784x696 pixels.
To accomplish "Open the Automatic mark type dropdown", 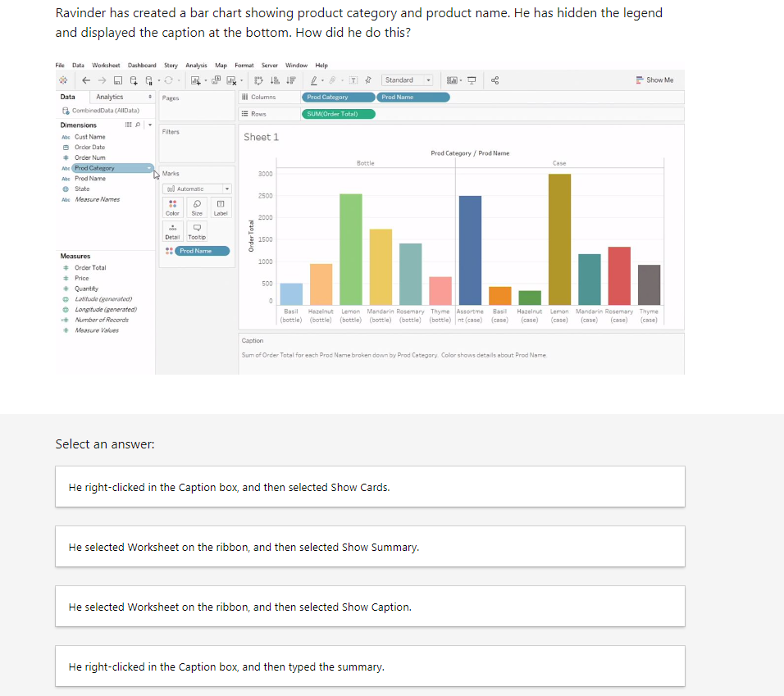I will 194,188.
